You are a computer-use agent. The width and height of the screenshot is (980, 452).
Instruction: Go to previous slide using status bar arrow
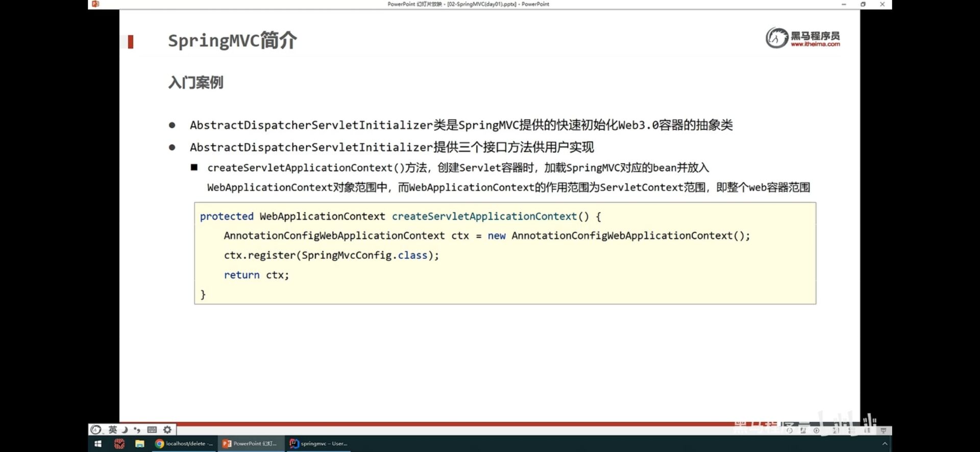(790, 431)
